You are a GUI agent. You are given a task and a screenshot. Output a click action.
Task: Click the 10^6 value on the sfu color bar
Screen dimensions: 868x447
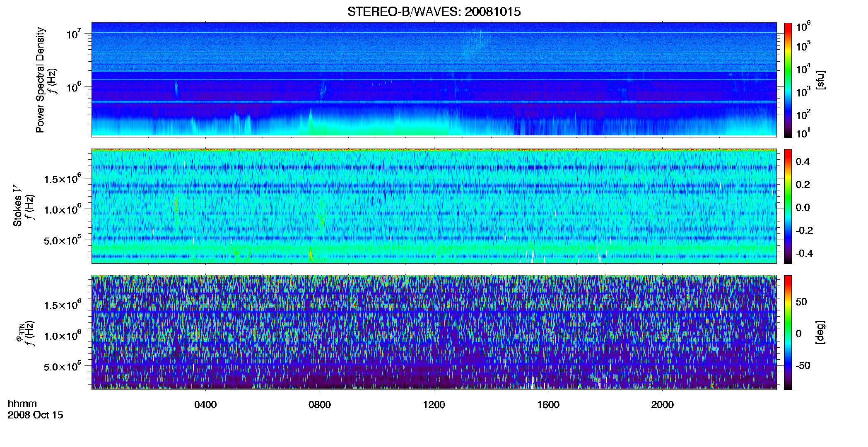(803, 26)
